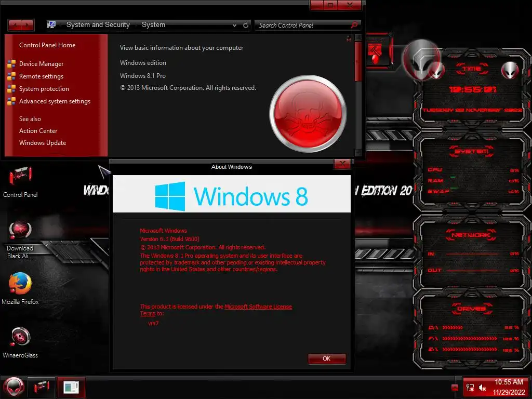Screen dimensions: 532x399
Task: Click the back arrow in Control Panel
Action: click(x=15, y=25)
